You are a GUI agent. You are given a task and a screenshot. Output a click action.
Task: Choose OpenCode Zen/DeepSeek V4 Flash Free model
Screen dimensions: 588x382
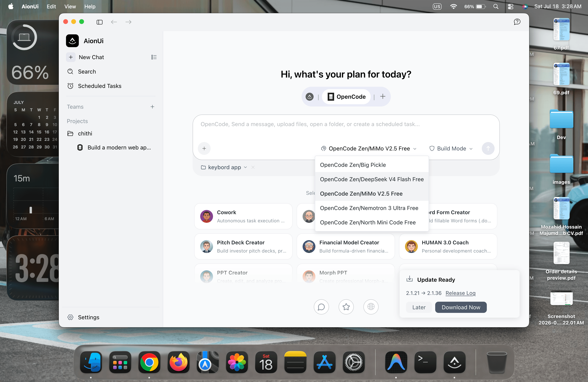(x=372, y=179)
